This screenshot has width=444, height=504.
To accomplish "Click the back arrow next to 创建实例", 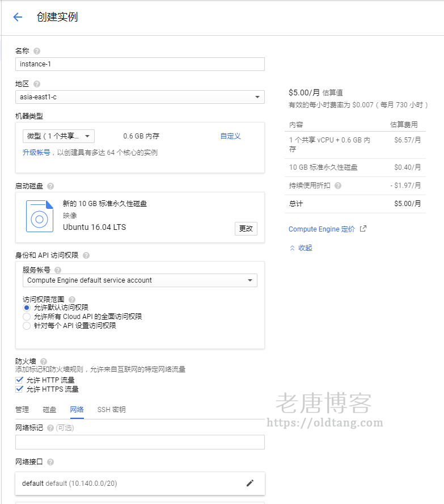I will 18,17.
